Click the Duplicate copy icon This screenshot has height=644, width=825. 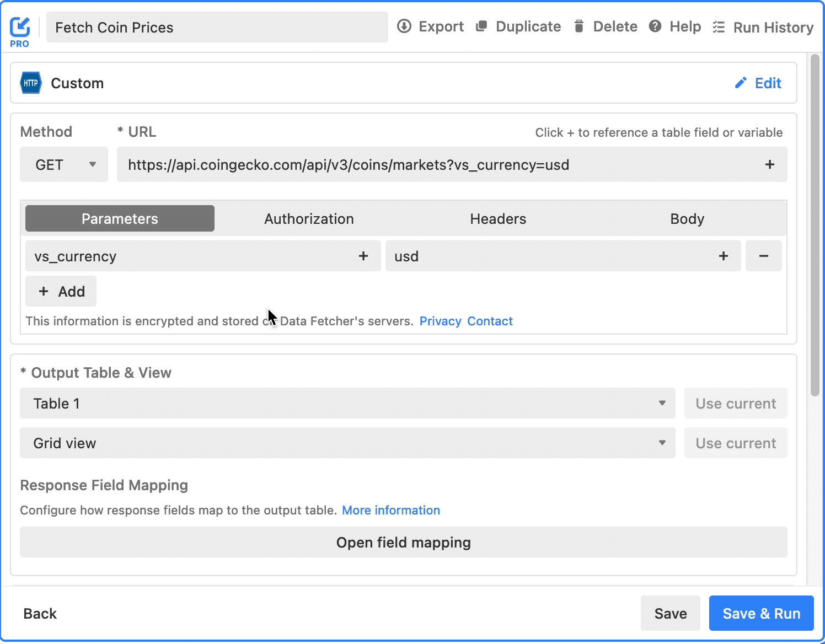point(481,26)
